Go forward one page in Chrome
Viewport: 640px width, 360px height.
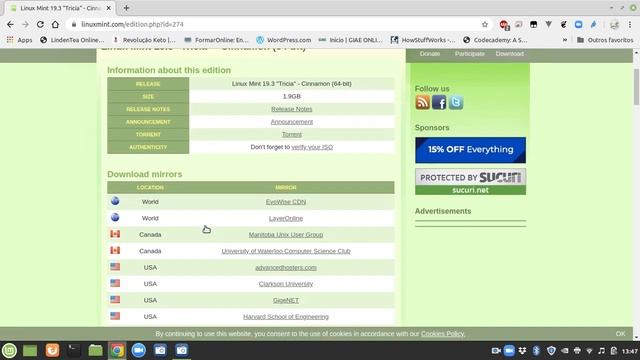(x=25, y=24)
